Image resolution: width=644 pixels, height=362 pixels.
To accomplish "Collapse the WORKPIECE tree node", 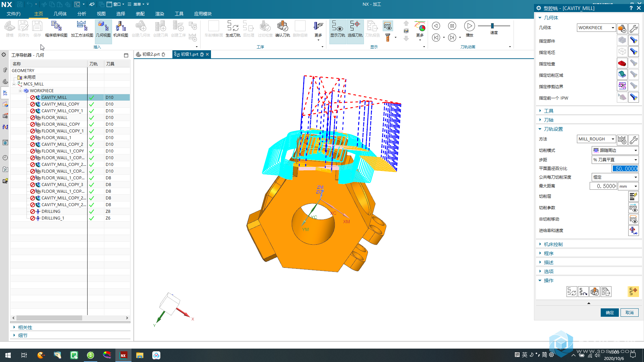I will 20,91.
